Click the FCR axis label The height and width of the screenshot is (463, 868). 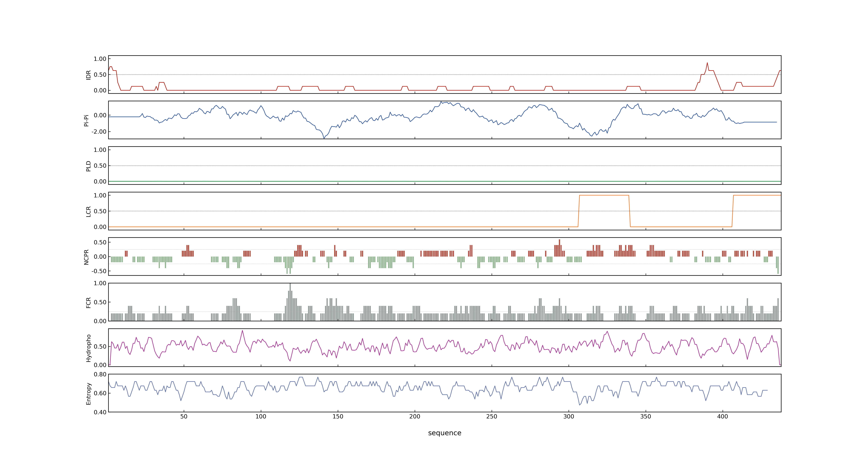(x=88, y=302)
